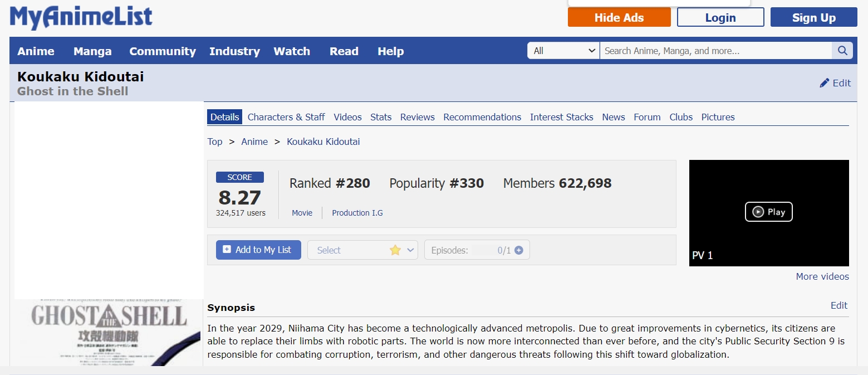Screen dimensions: 868x375
Task: Open the Production I.G studio link
Action: 357,213
